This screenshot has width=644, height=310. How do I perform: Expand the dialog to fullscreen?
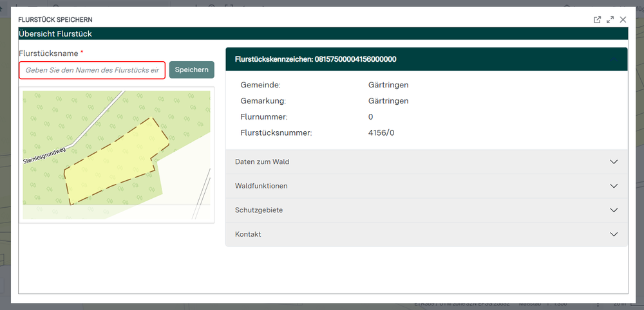pos(611,20)
